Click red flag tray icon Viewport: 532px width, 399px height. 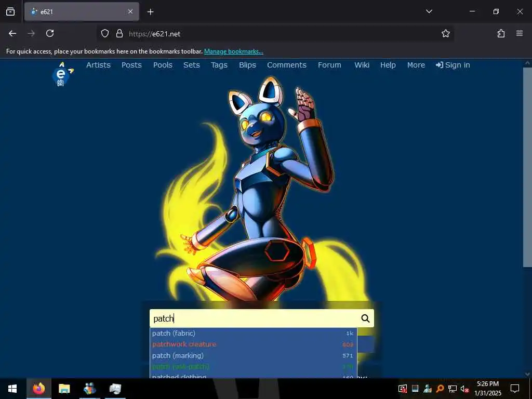403,389
